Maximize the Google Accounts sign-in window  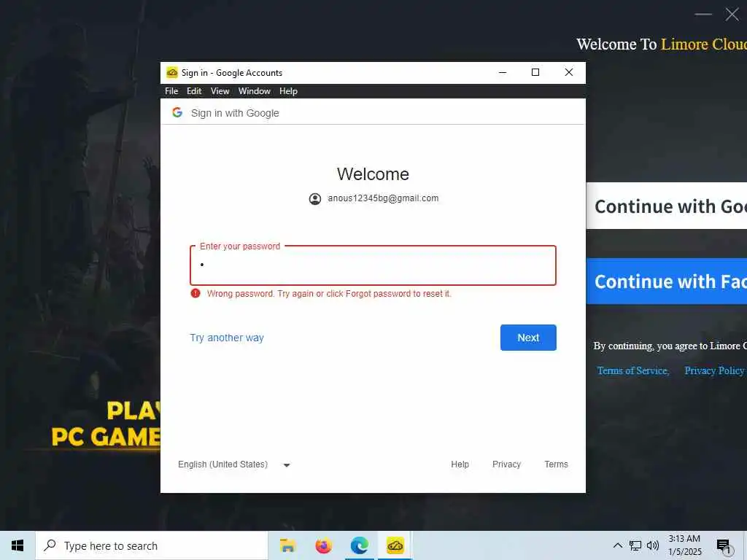point(535,72)
